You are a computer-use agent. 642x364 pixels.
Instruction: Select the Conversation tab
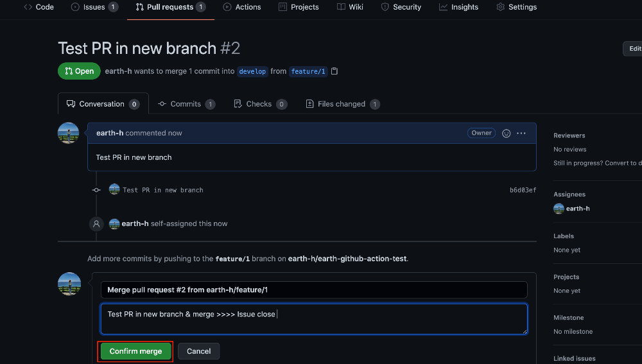[x=103, y=104]
